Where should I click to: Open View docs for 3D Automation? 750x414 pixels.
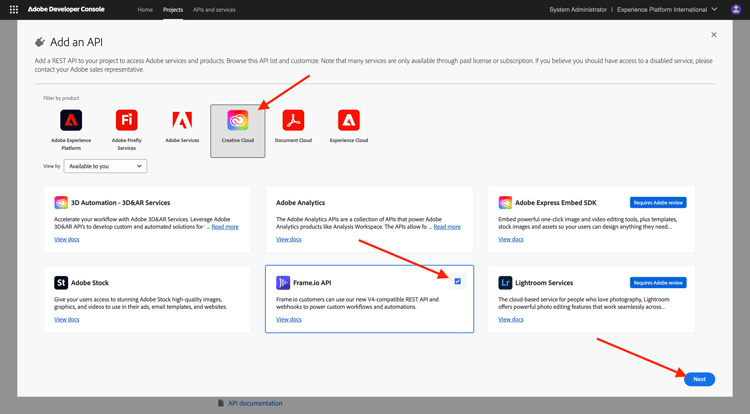(x=66, y=239)
